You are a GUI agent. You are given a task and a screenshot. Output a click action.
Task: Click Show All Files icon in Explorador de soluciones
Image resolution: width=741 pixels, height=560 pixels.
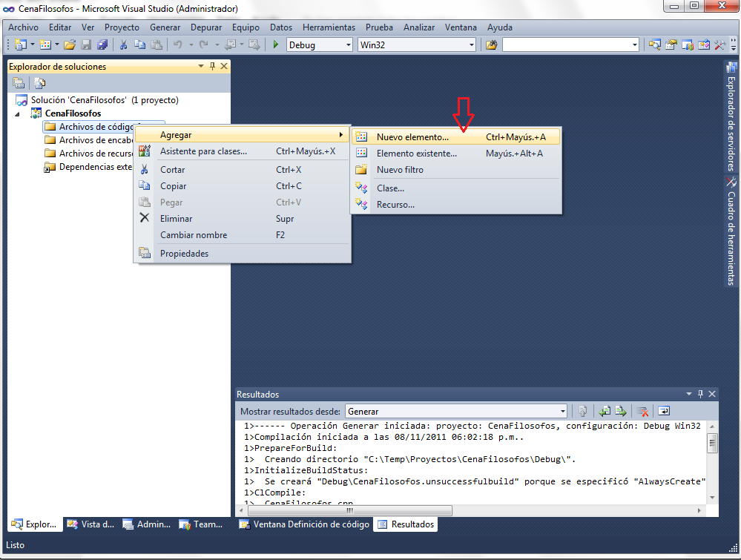[x=39, y=83]
